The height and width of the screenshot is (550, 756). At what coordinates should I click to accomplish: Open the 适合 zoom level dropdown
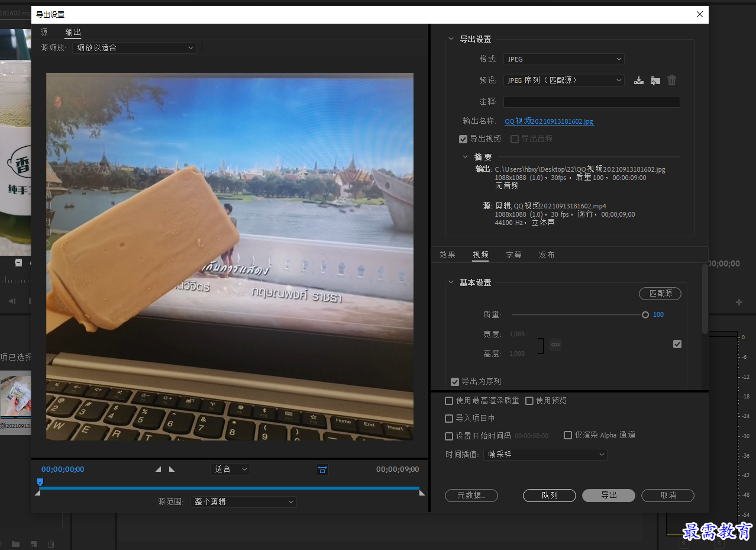[x=230, y=469]
